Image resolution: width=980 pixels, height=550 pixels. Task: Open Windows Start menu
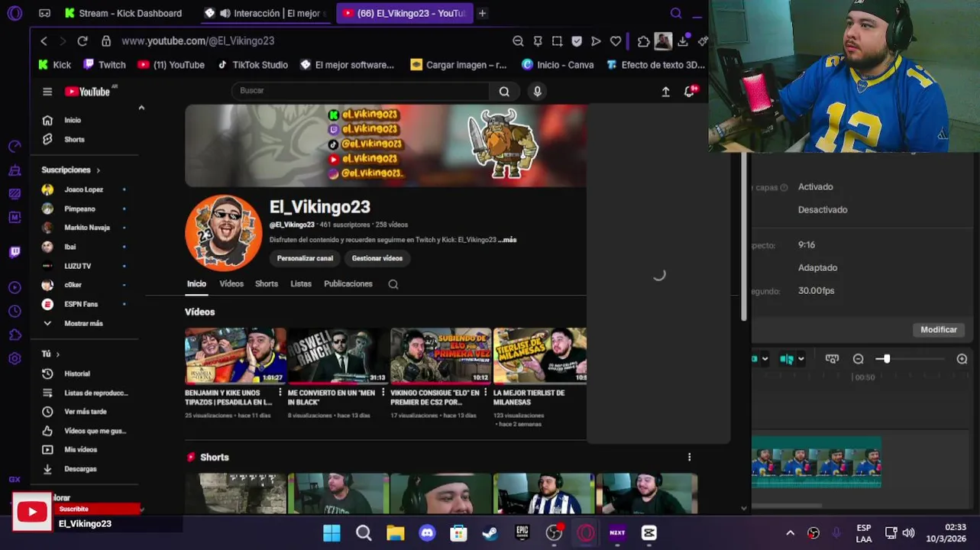(x=332, y=532)
